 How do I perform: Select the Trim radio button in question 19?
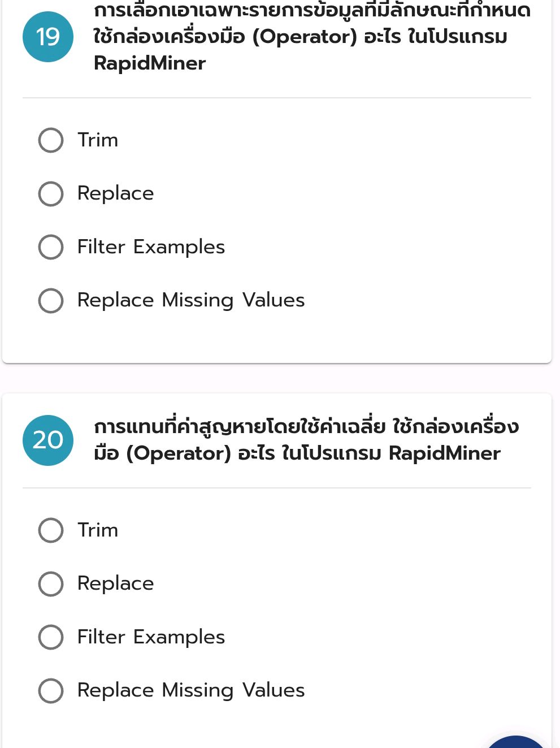click(51, 140)
